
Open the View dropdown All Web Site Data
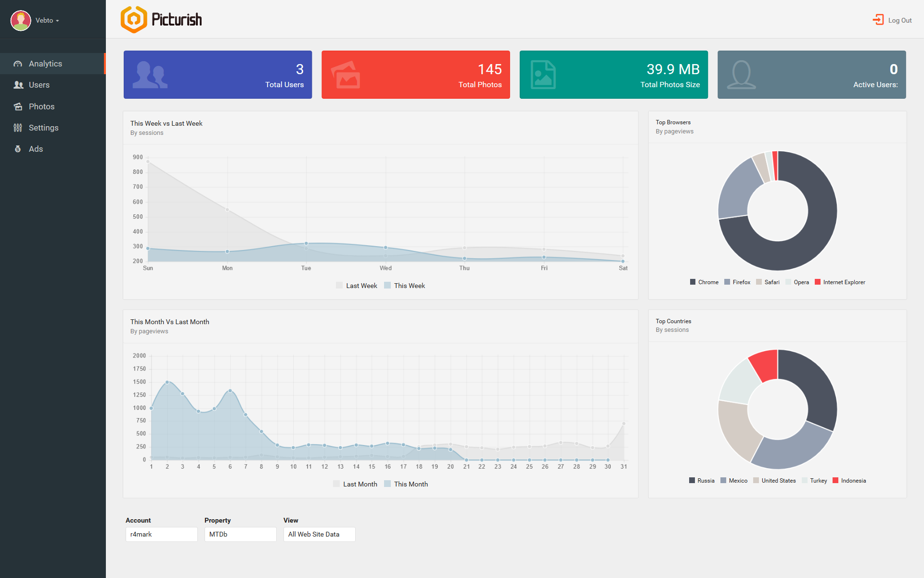(x=319, y=534)
